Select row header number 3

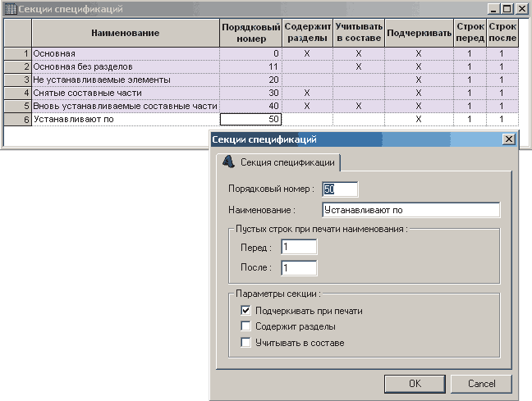tap(17, 80)
